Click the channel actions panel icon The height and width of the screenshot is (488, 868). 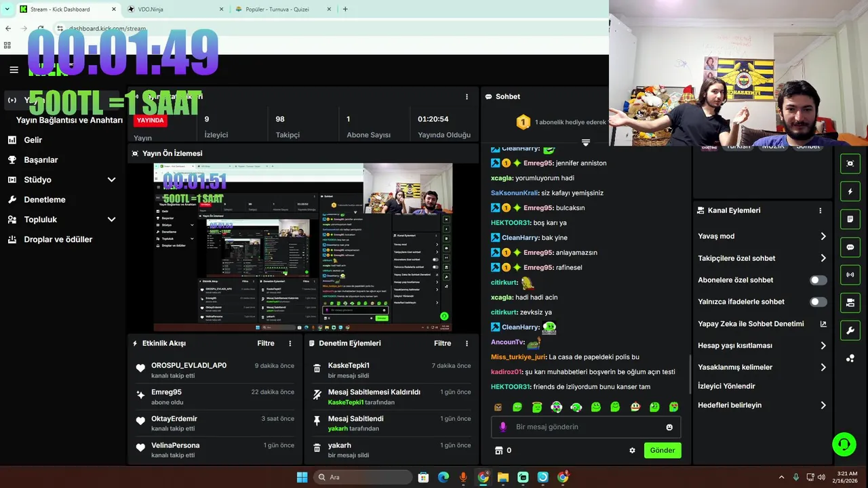click(850, 303)
